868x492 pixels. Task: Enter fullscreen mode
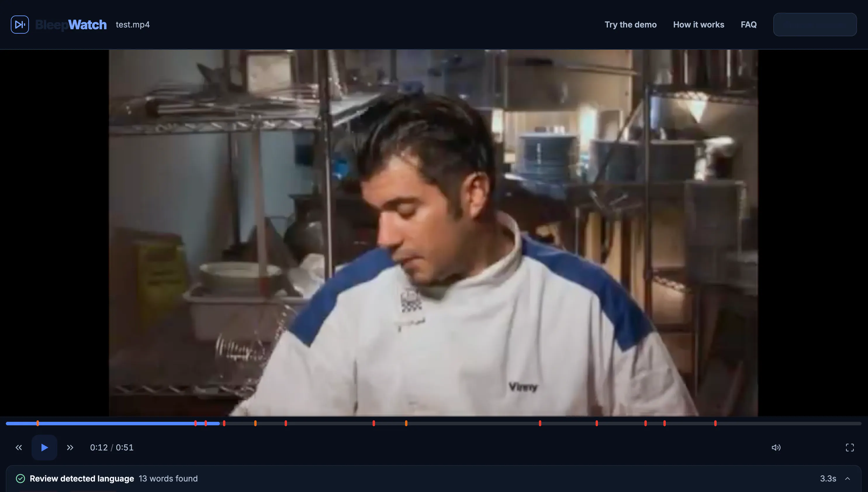tap(849, 448)
